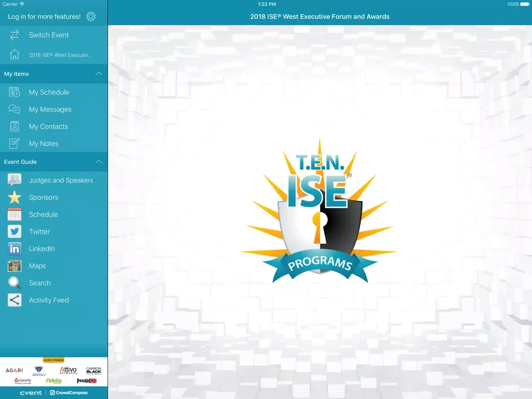Tap the Carbon Black sponsor logo
Screen dimensions: 532x399
click(94, 370)
